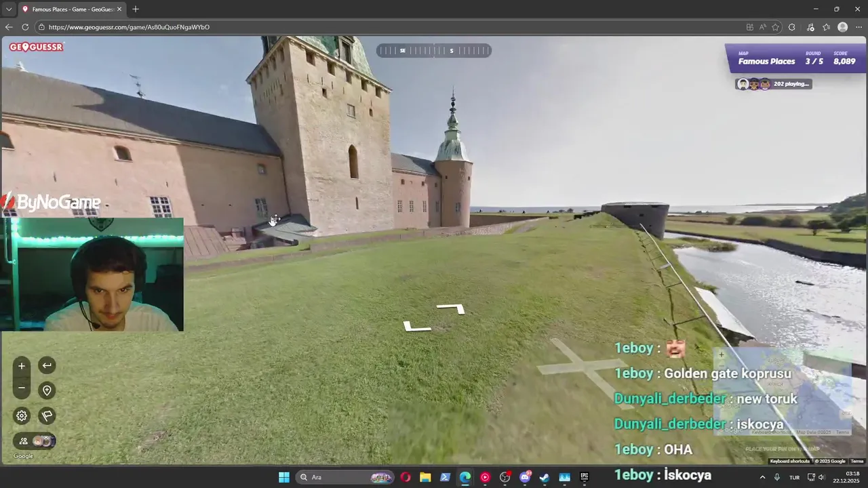Image resolution: width=868 pixels, height=488 pixels.
Task: Click the GeoGuessr logo
Action: coord(37,47)
